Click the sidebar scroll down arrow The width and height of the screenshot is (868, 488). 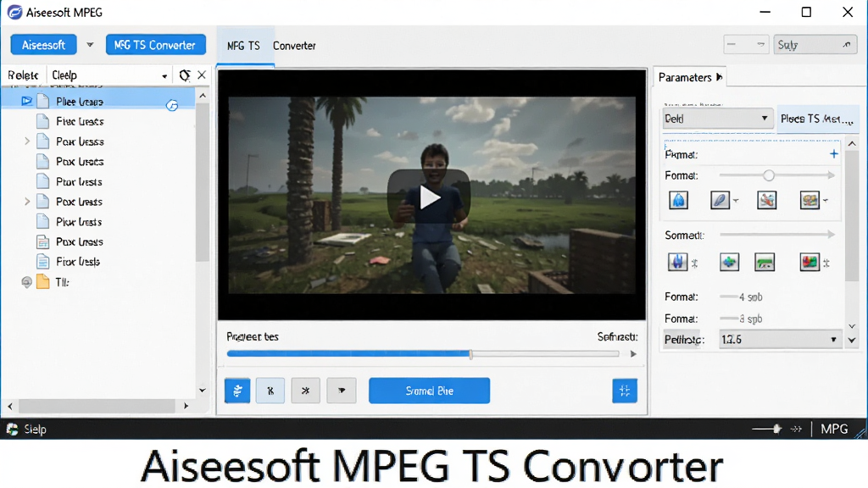203,390
